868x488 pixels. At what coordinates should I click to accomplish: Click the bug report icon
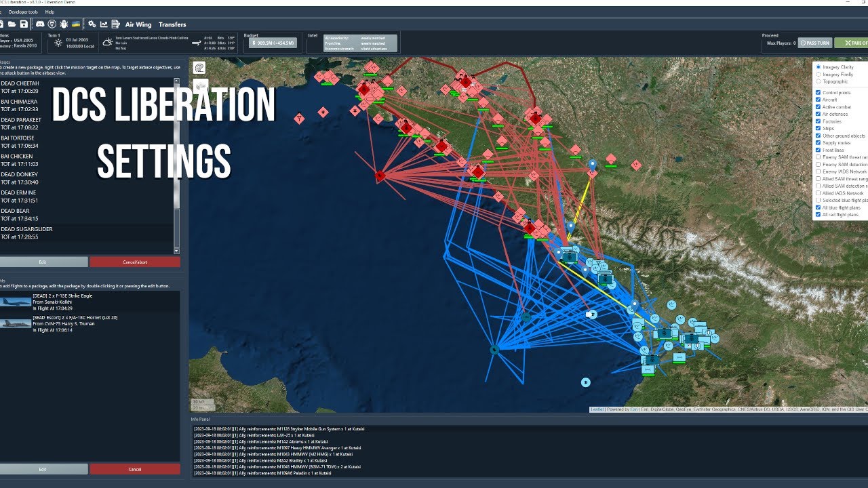tap(63, 24)
